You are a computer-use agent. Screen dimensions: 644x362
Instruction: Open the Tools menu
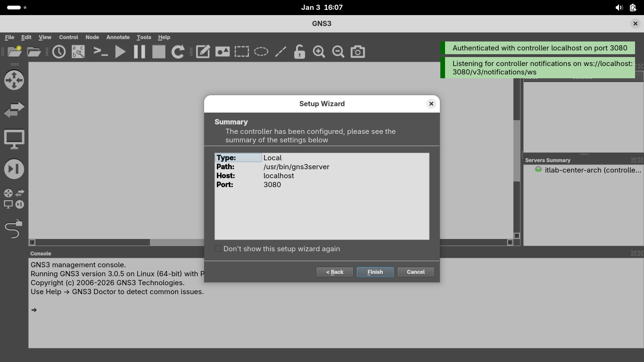[144, 37]
